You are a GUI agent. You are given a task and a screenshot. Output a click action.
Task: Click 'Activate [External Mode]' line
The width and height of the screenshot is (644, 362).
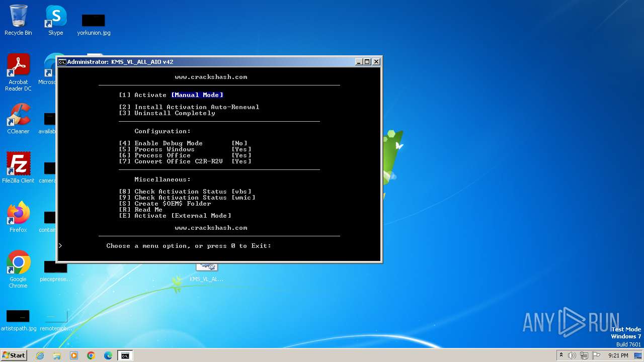pos(175,216)
